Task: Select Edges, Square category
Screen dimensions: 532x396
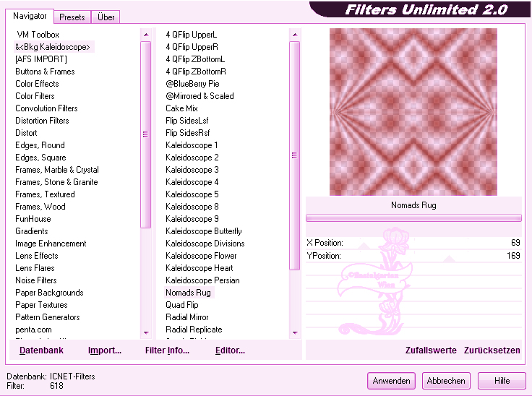Action: click(x=40, y=158)
